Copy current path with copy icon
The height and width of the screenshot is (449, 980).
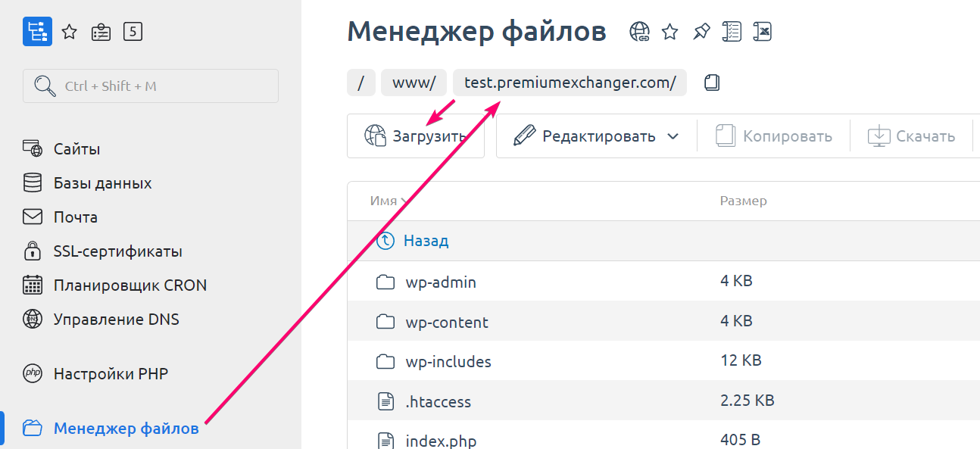point(711,83)
